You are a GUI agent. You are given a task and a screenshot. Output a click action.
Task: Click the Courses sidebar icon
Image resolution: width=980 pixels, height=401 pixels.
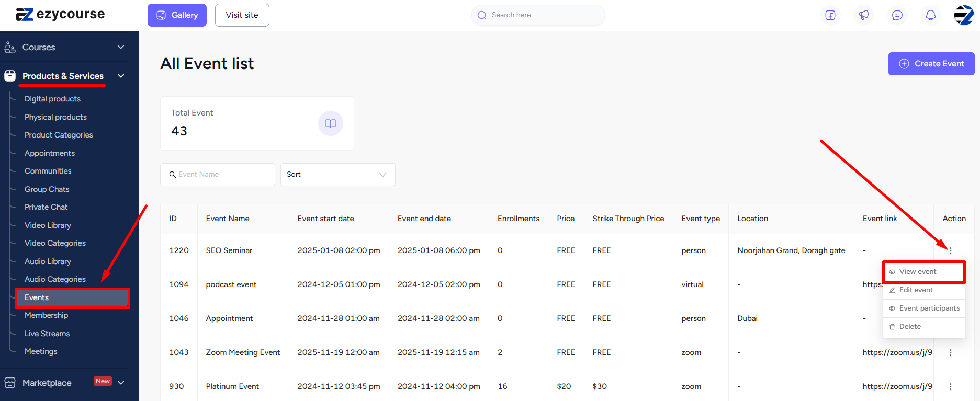coord(10,48)
